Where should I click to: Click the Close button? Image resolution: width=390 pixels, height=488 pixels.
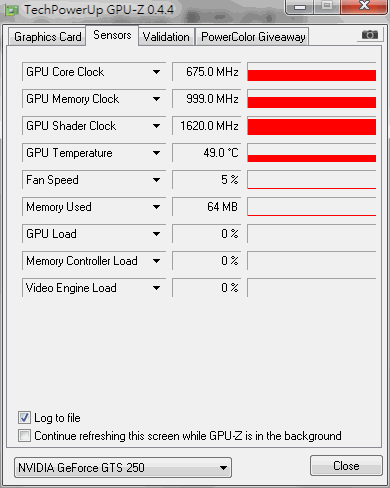coord(346,466)
